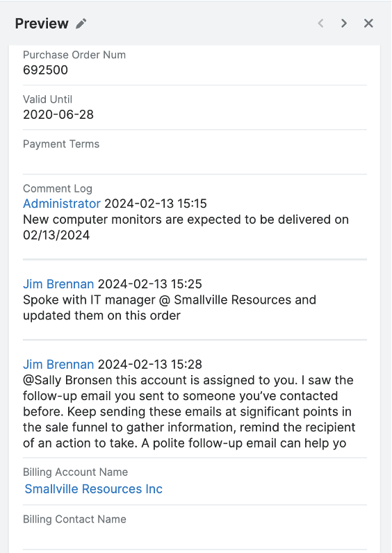Click the comment about new computer monitors
The width and height of the screenshot is (392, 553).
coord(186,227)
